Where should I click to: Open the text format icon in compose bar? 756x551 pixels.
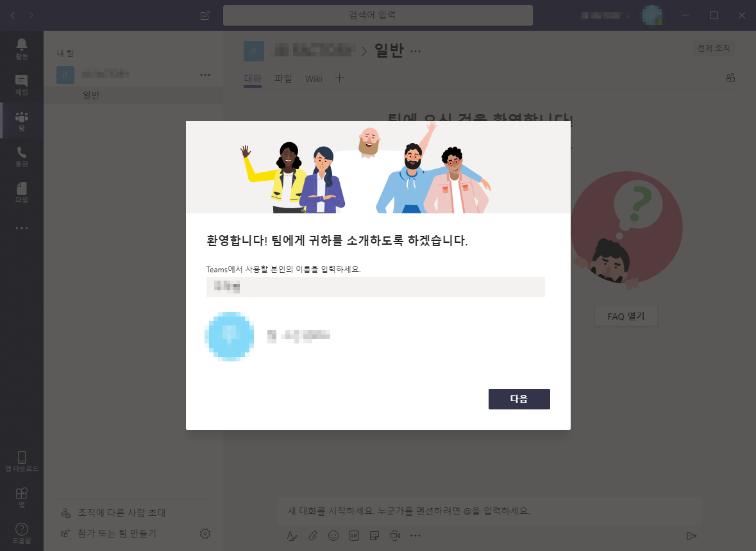[292, 536]
